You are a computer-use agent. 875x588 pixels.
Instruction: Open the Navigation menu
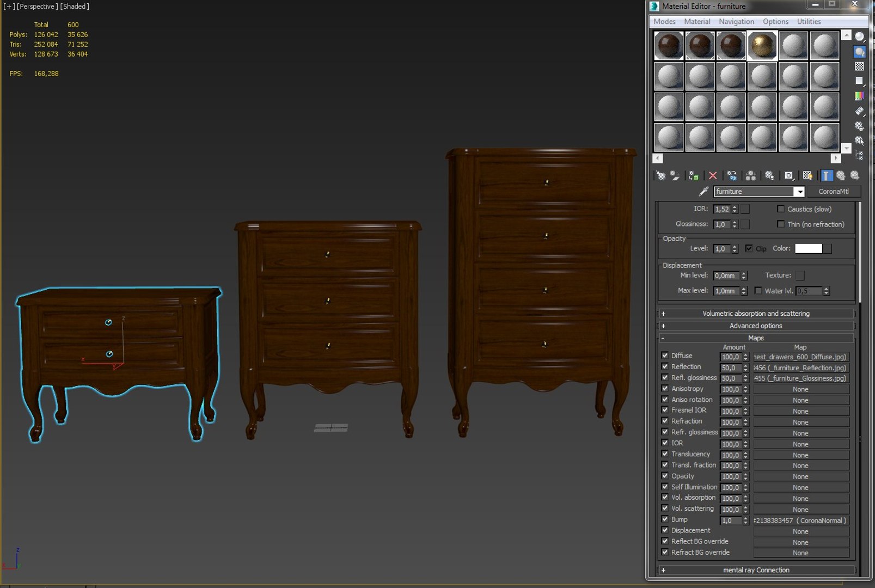pyautogui.click(x=736, y=22)
